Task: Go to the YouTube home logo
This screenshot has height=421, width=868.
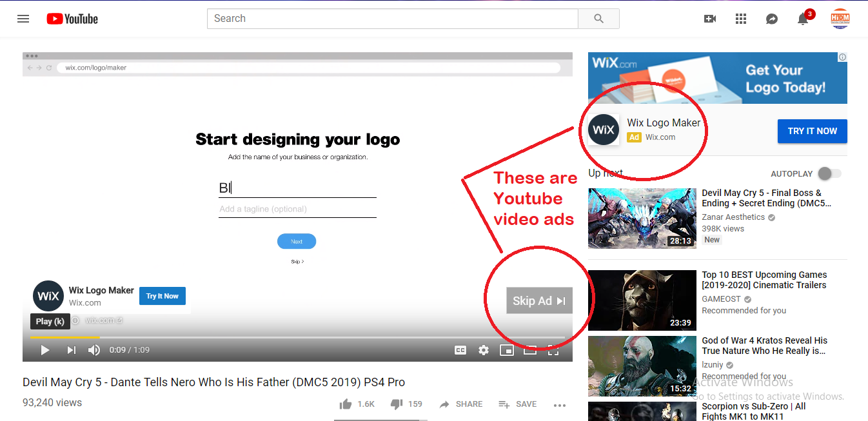Action: [72, 19]
